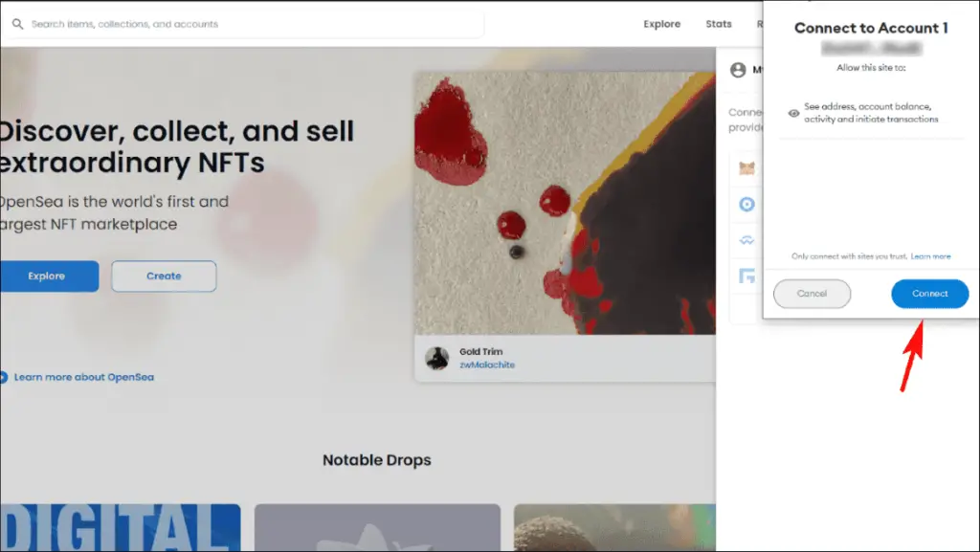This screenshot has height=552, width=980.
Task: Open the Explore menu in the navbar
Action: 662,24
